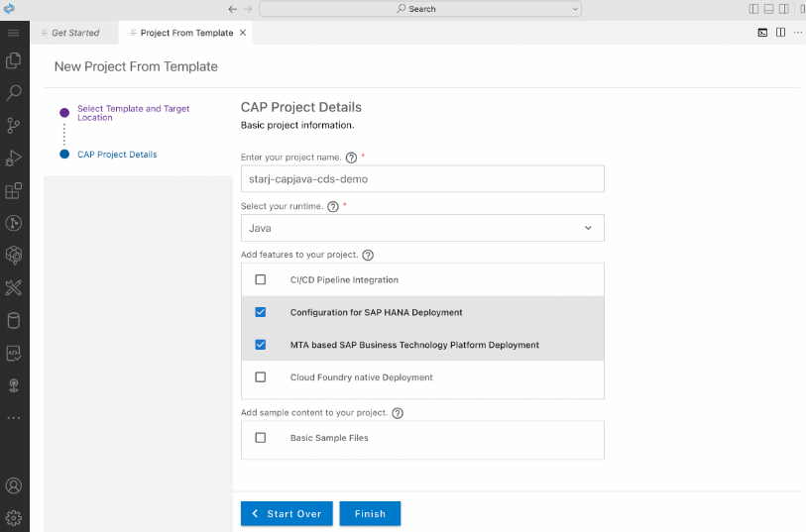Close the Project From Template tab
The width and height of the screenshot is (806, 532).
point(243,33)
